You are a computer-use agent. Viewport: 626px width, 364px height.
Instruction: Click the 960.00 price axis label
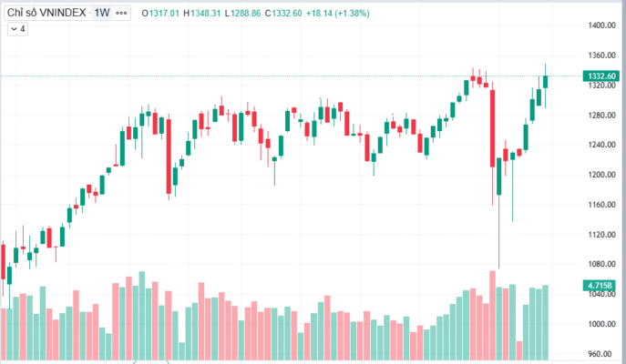click(598, 354)
